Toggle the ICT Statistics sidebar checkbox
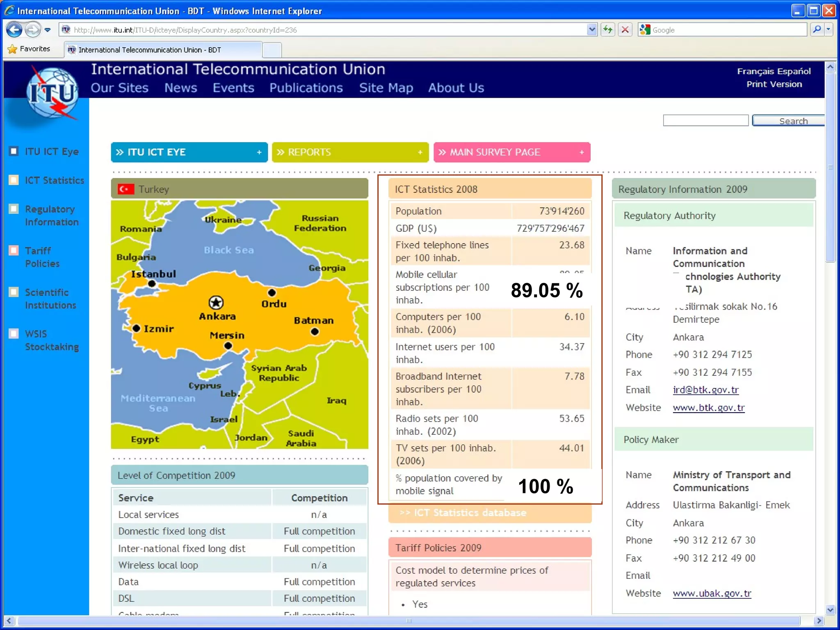The width and height of the screenshot is (840, 630). coord(14,180)
